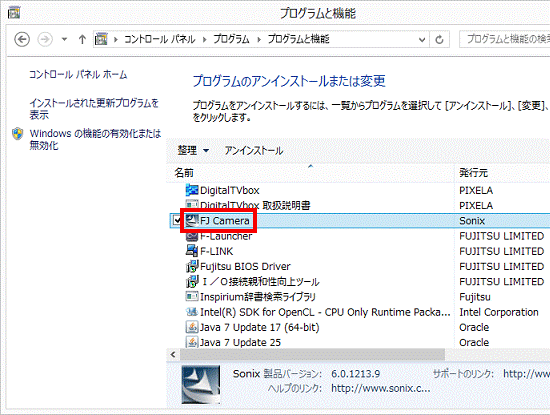This screenshot has width=550, height=415.
Task: Click the Java 7 Update 25 icon
Action: 192,342
